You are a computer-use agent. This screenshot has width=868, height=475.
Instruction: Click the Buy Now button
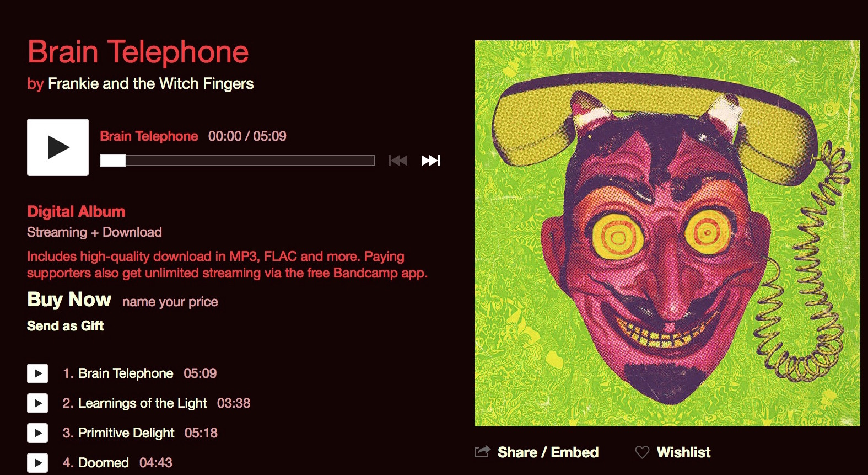69,300
